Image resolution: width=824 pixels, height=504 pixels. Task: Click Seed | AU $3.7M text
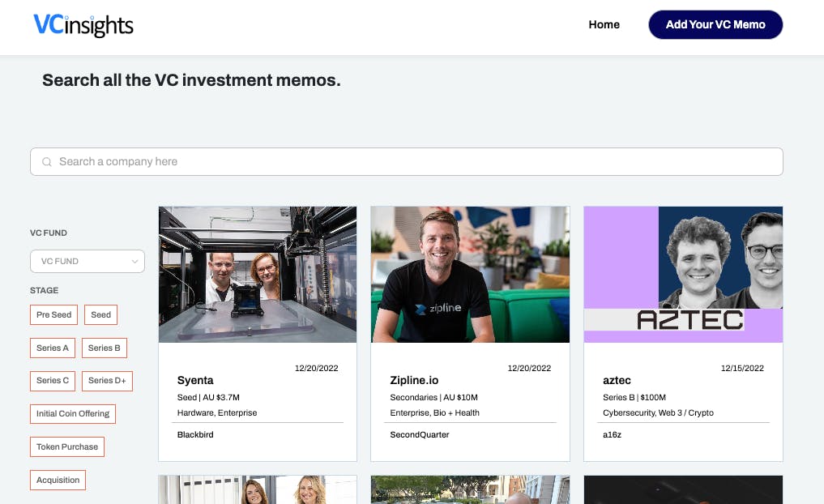[x=208, y=397]
